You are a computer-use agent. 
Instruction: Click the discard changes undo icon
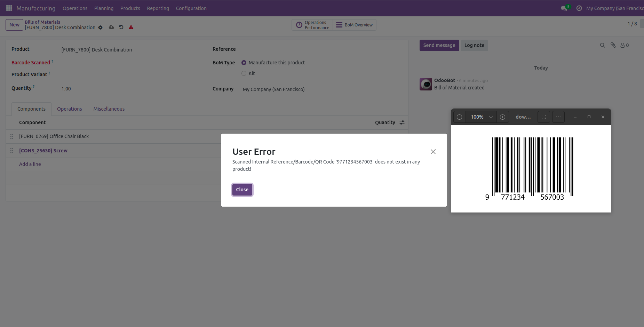pyautogui.click(x=121, y=27)
